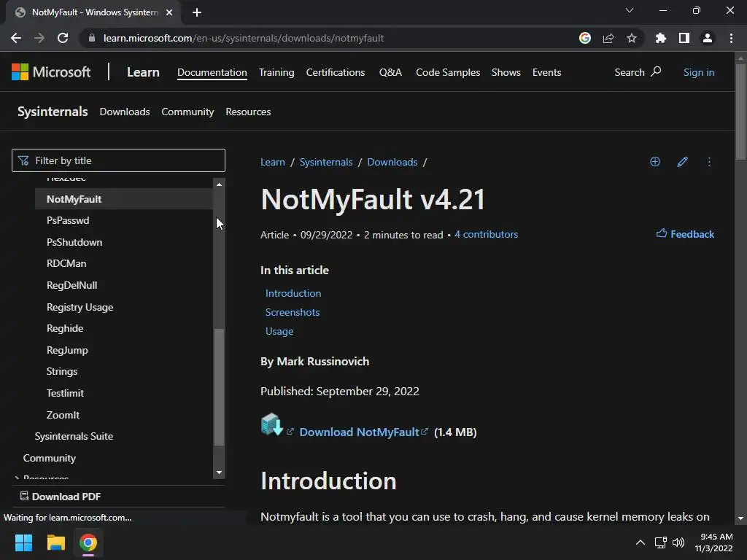Viewport: 747px width, 560px height.
Task: Open the Certifications menu item
Action: coord(336,72)
